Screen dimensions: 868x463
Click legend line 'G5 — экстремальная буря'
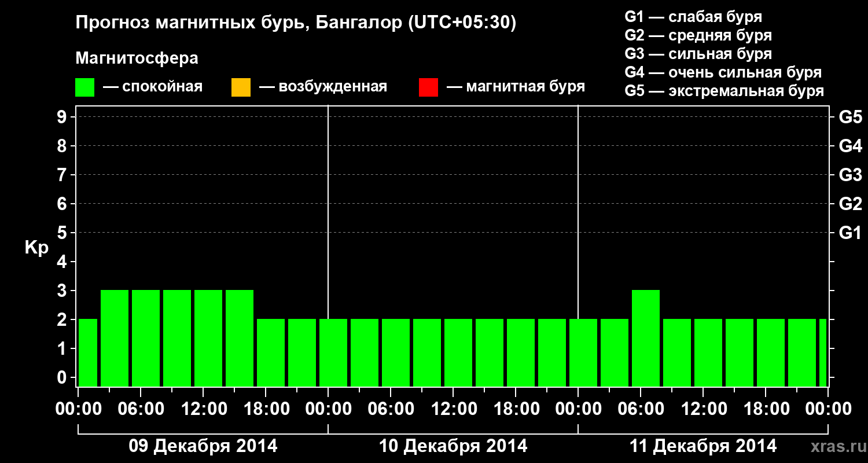pyautogui.click(x=724, y=91)
